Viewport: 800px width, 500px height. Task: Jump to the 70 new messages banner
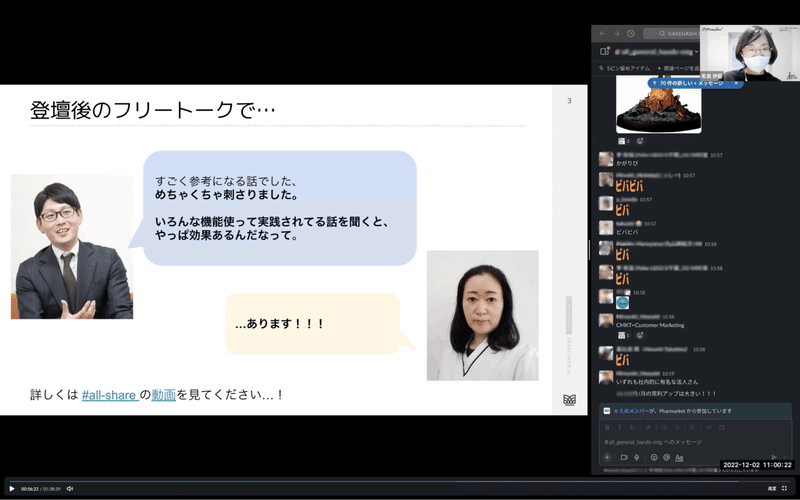coord(691,83)
